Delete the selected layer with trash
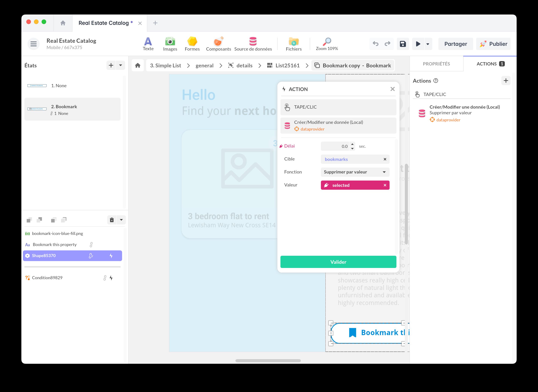Image resolution: width=538 pixels, height=392 pixels. [x=112, y=220]
